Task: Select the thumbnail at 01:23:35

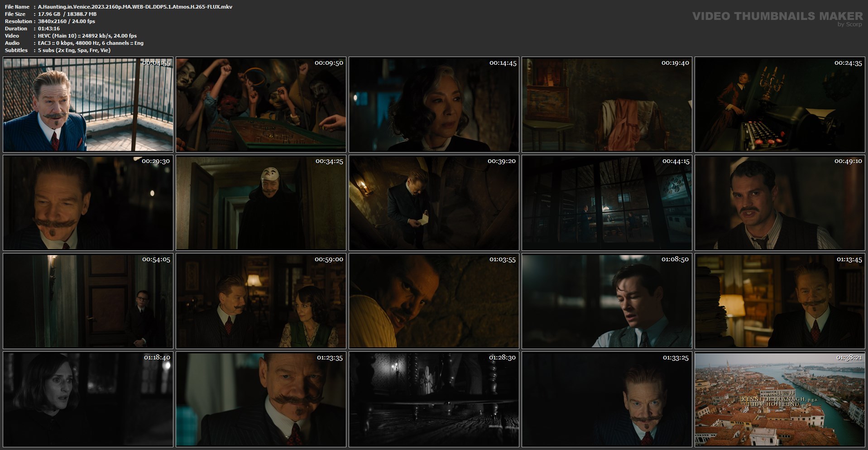Action: (261, 399)
